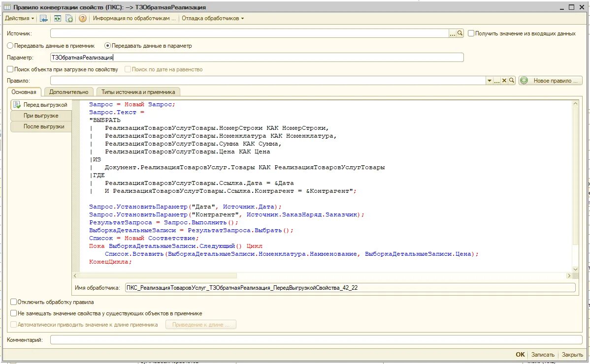
Task: Maximize the rule window
Action: [x=571, y=7]
